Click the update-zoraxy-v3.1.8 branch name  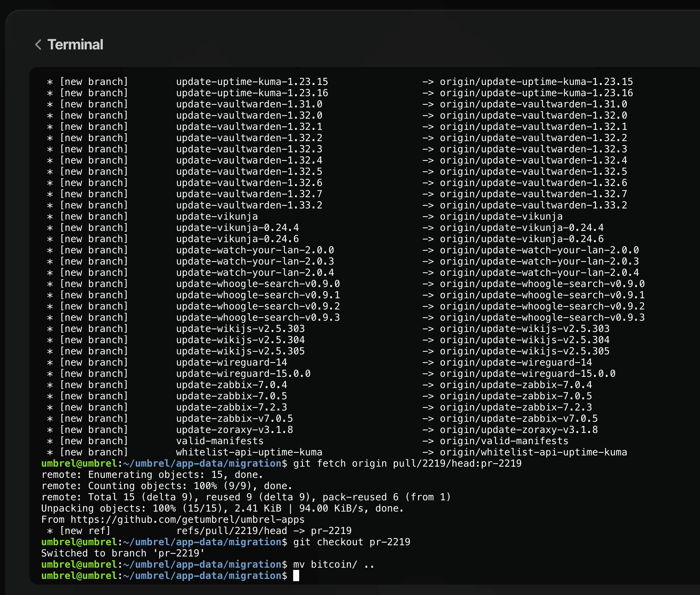tap(234, 430)
